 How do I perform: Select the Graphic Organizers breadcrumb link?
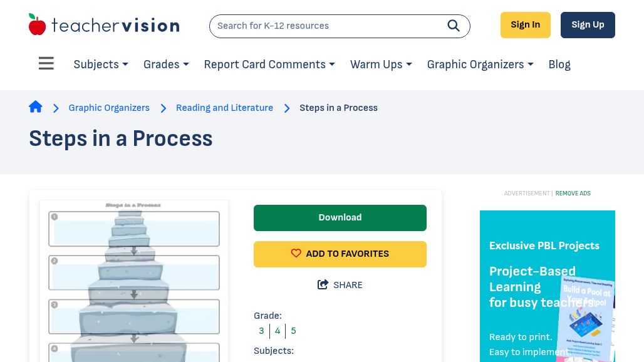[x=109, y=108]
